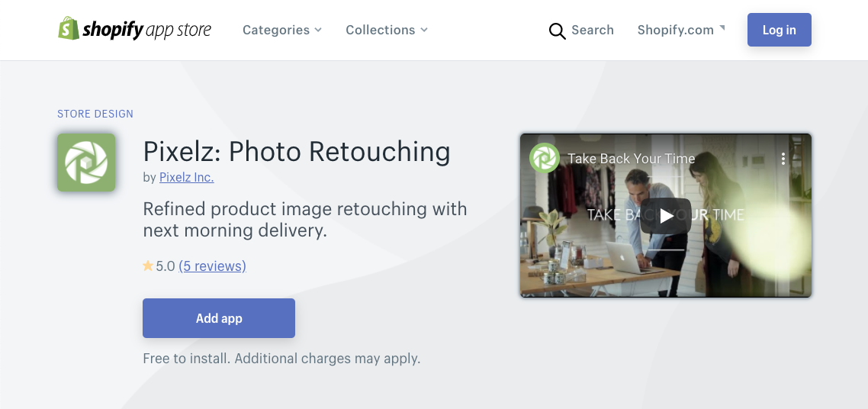Click the magnifying glass search icon
Image resolution: width=868 pixels, height=409 pixels.
(x=558, y=31)
